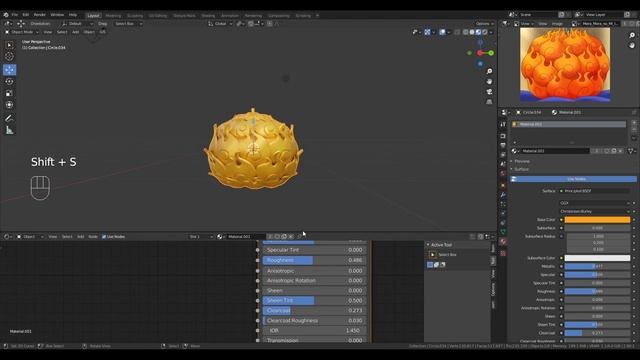Select the Select Box tool in viewport toolbar
The image size is (640, 360).
[x=9, y=45]
